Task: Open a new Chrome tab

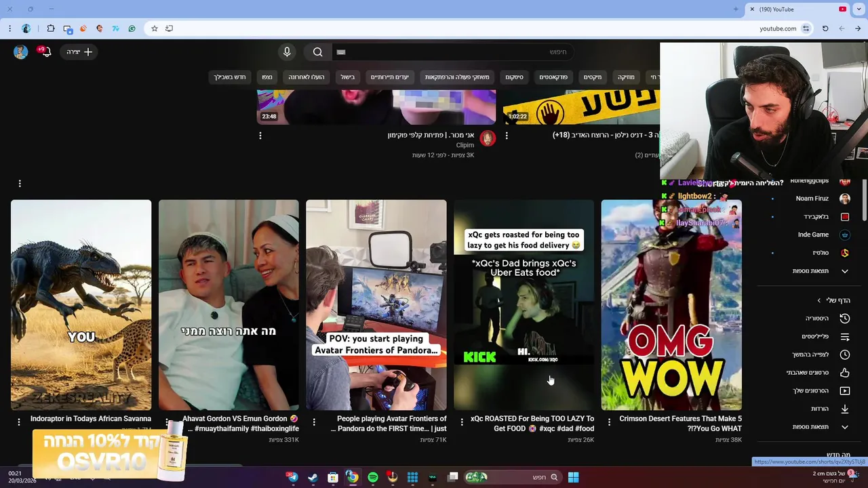Action: coord(736,9)
